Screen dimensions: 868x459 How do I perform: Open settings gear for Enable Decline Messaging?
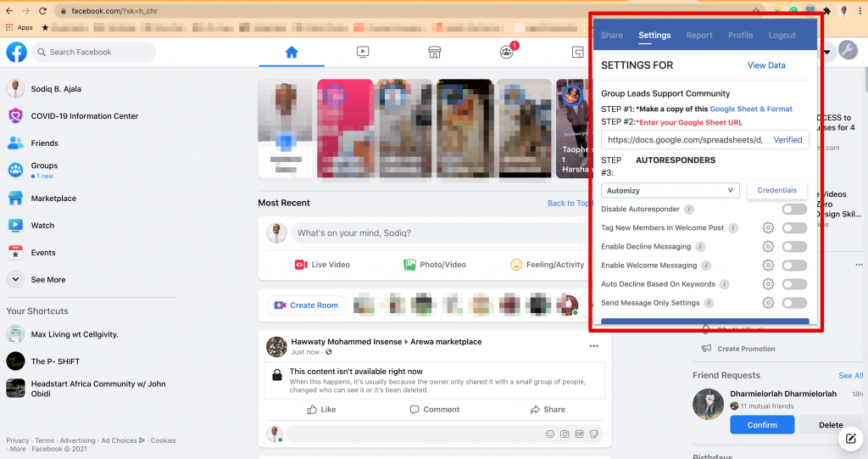pyautogui.click(x=768, y=247)
